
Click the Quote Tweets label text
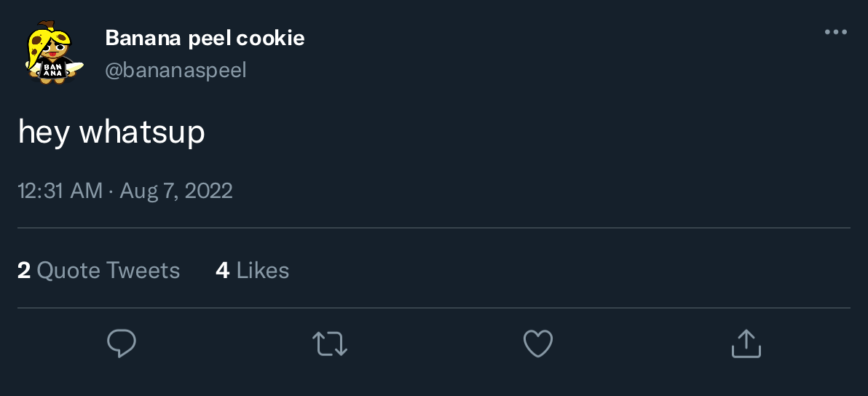coord(108,271)
